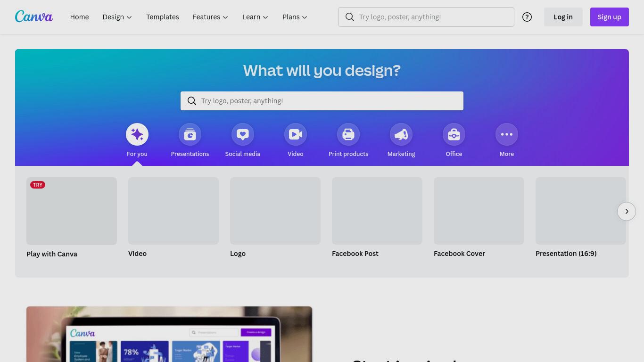Open the Play with Canva thumbnail
The height and width of the screenshot is (362, 644).
[72, 211]
